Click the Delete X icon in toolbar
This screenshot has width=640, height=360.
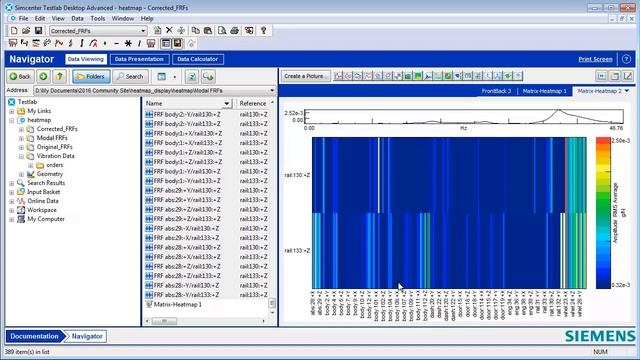pyautogui.click(x=169, y=30)
